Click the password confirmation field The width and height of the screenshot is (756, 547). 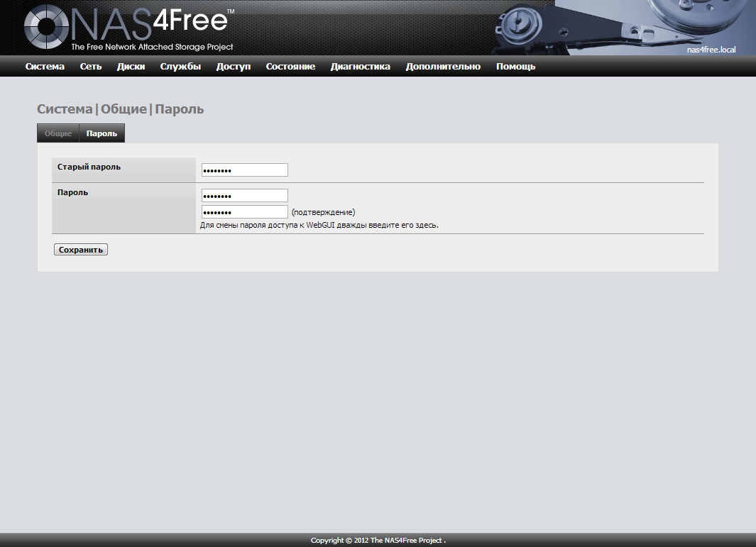pos(245,212)
